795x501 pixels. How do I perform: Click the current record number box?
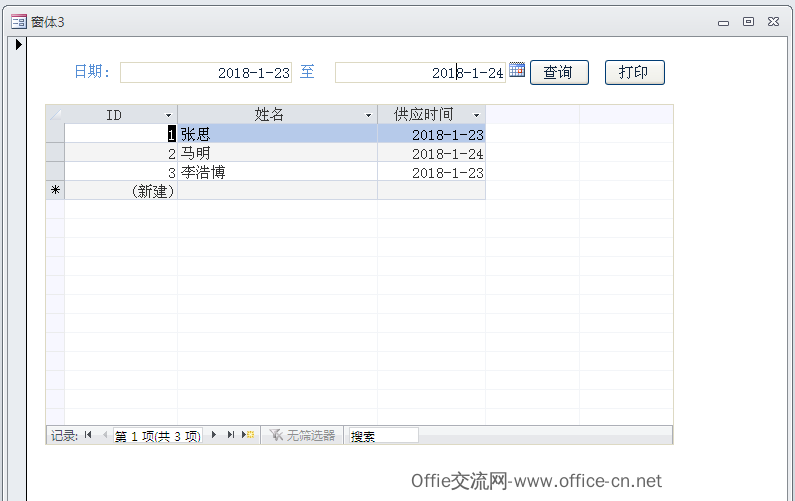(158, 436)
